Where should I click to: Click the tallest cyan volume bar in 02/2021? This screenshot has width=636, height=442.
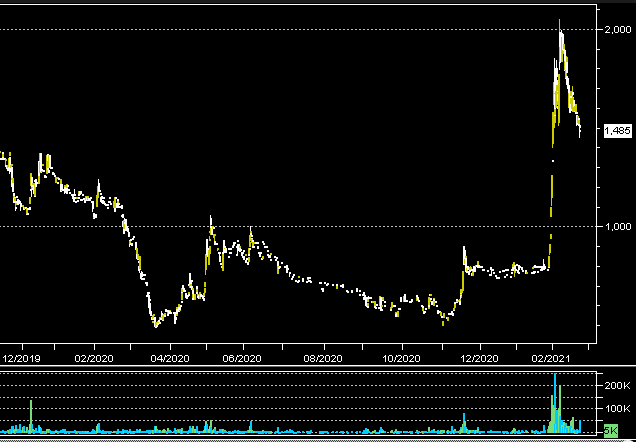pyautogui.click(x=555, y=403)
